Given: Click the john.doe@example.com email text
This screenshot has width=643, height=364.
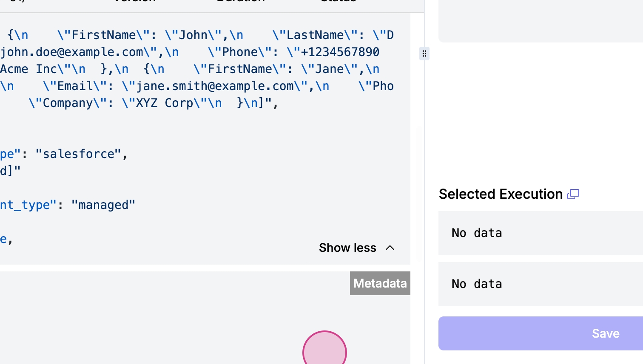Looking at the screenshot, I should coord(71,52).
